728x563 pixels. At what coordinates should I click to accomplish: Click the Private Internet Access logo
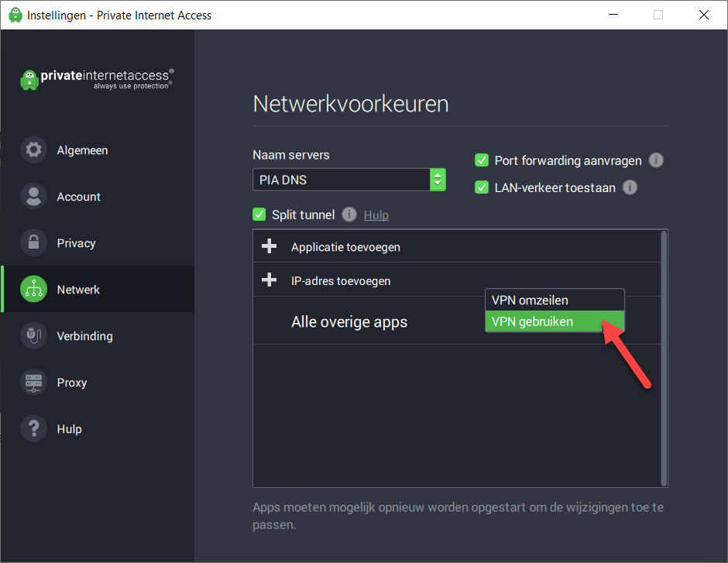click(98, 79)
